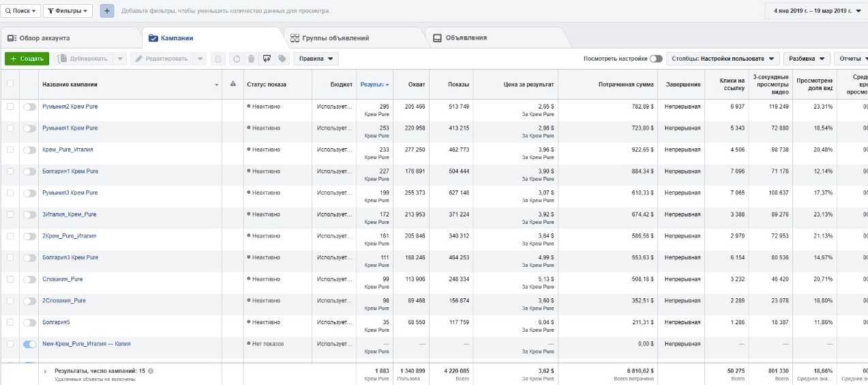
Task: Click the warning triangle column header icon
Action: click(x=233, y=84)
